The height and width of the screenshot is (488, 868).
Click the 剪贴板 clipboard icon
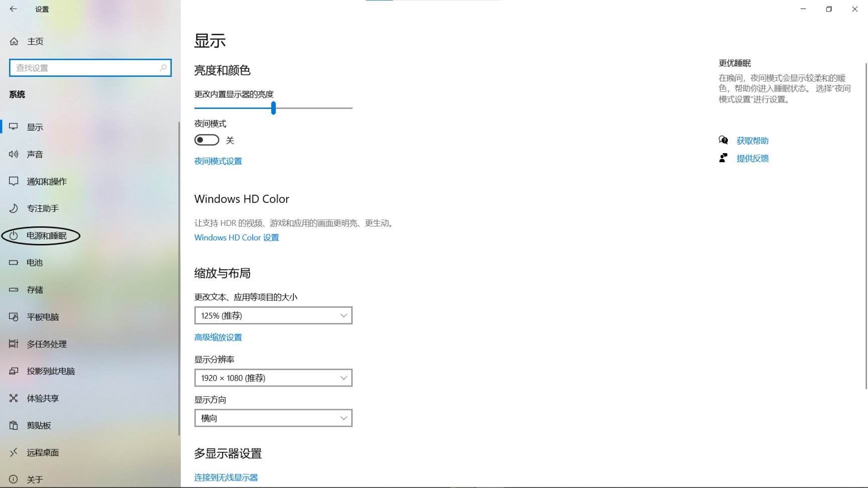(14, 425)
